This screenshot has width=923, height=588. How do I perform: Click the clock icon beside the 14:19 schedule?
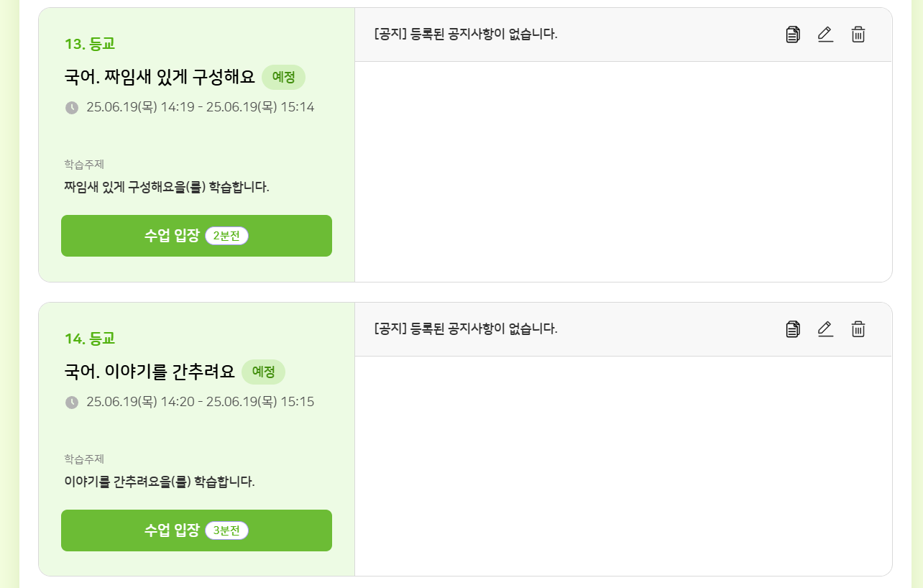click(72, 108)
